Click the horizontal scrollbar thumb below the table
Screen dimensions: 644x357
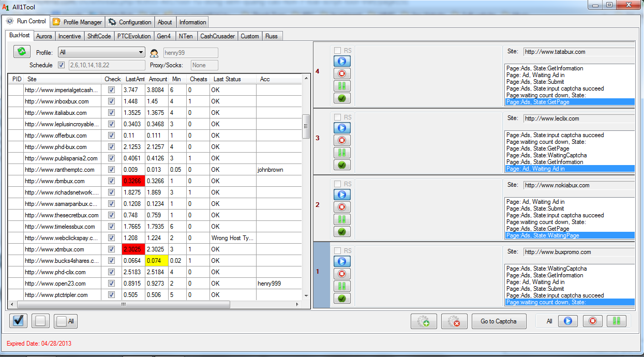click(123, 305)
